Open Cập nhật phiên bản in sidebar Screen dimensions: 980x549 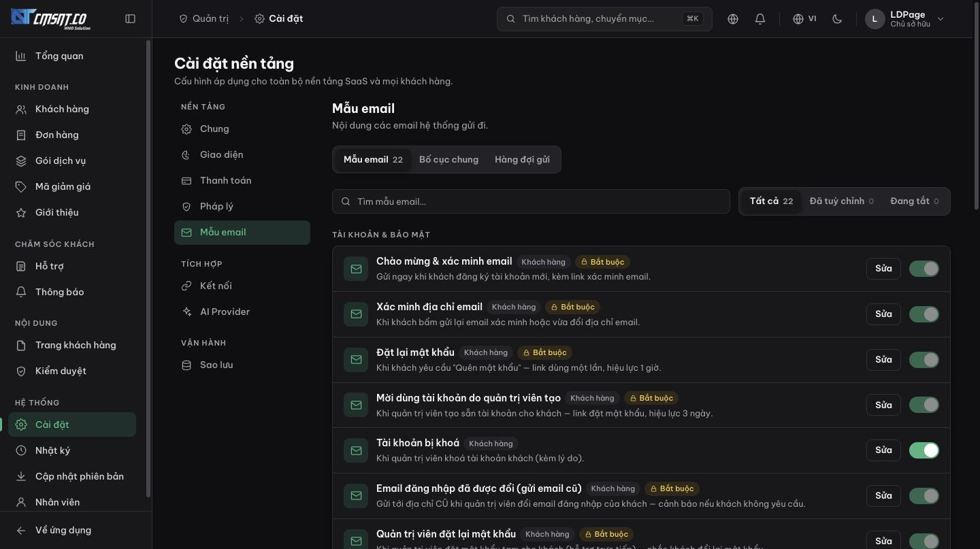pyautogui.click(x=72, y=476)
